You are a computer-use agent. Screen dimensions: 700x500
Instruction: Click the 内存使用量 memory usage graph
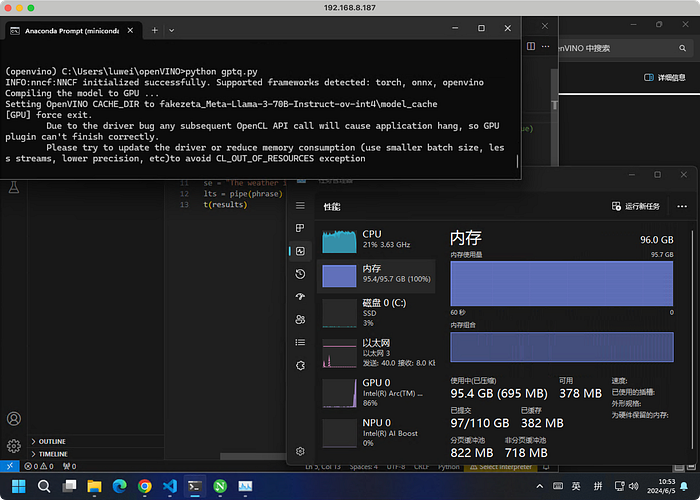click(562, 283)
